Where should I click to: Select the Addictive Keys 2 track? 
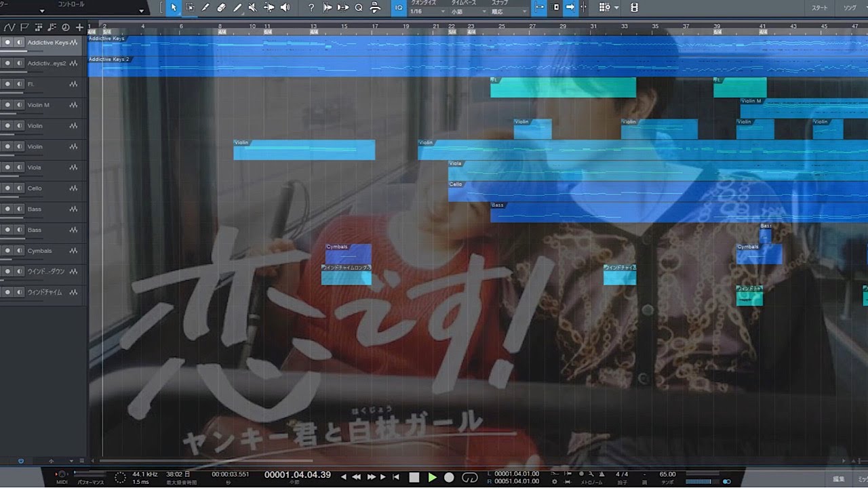tap(47, 63)
